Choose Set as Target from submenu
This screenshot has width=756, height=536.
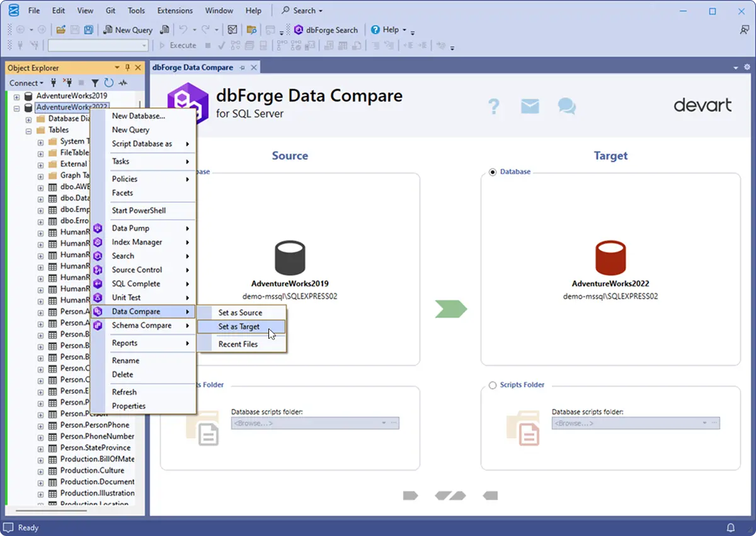point(239,327)
